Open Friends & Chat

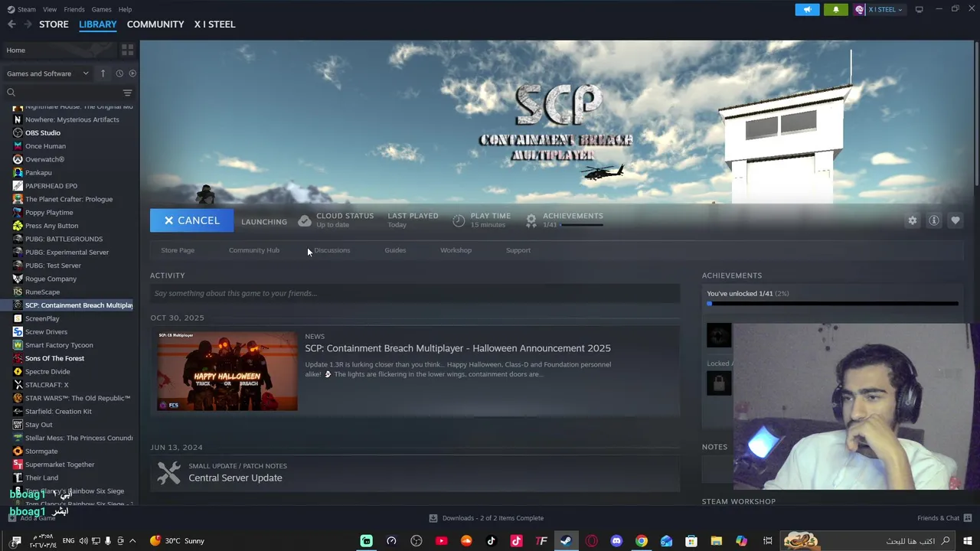coord(944,518)
